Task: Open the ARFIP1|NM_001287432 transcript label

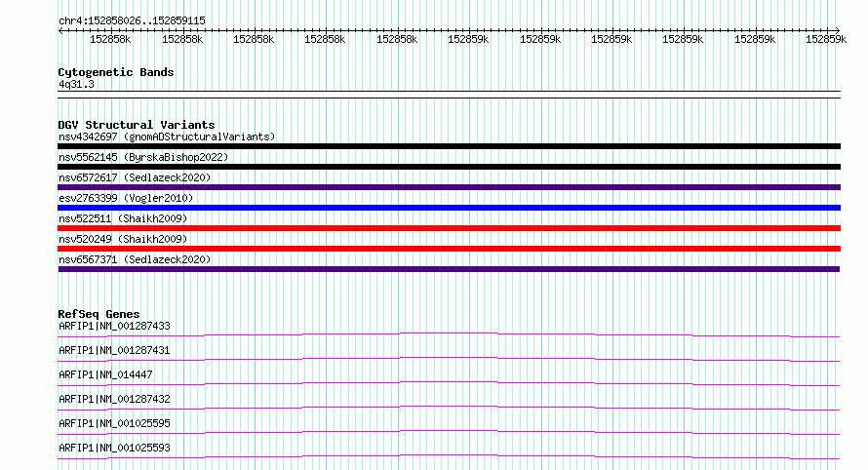Action: pos(114,399)
